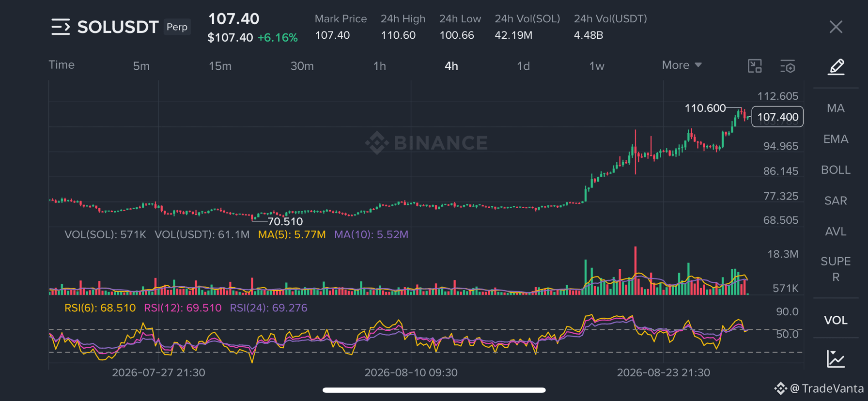This screenshot has height=401, width=868.
Task: Click the 90.0 RSI axis label
Action: (x=787, y=311)
